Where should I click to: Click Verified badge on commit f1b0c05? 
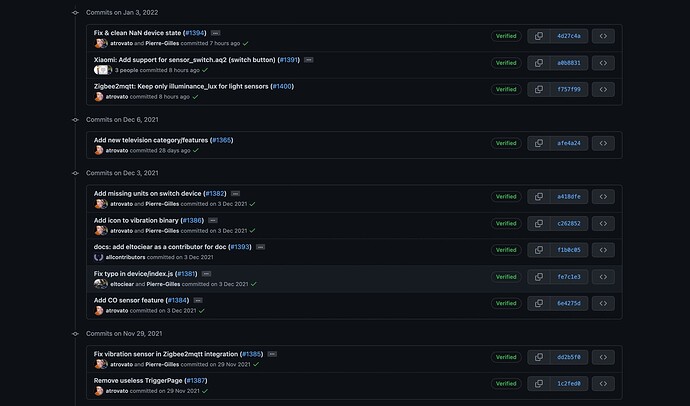pos(506,250)
